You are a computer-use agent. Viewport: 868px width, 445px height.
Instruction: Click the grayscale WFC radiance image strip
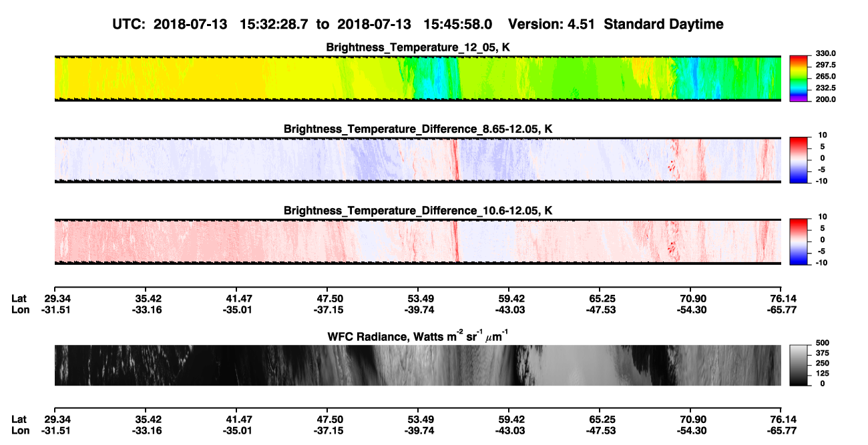point(418,366)
